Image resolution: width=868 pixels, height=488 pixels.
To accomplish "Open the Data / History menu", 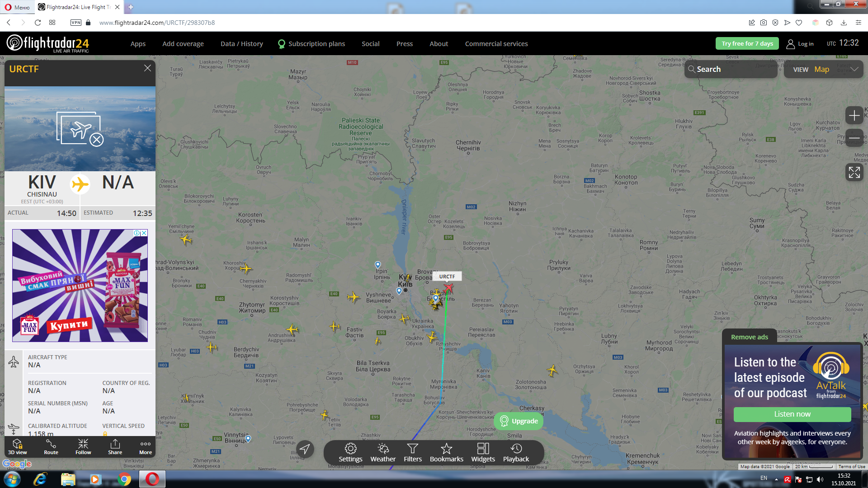I will pos(241,44).
